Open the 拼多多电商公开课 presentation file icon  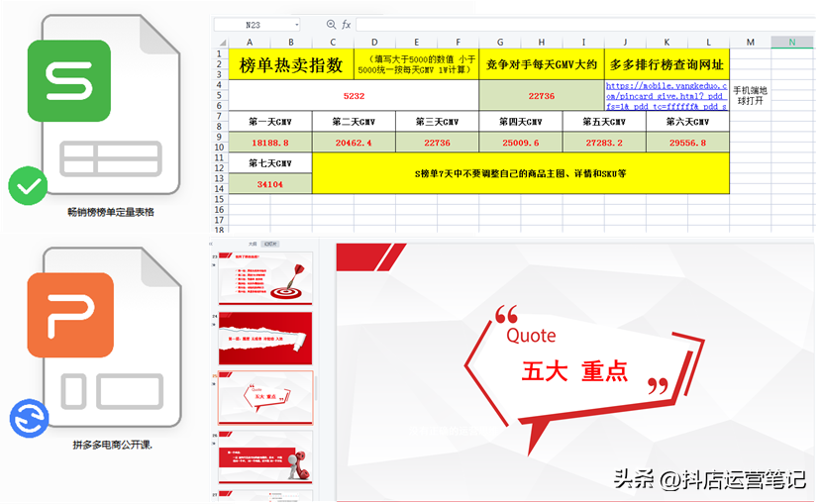click(105, 338)
